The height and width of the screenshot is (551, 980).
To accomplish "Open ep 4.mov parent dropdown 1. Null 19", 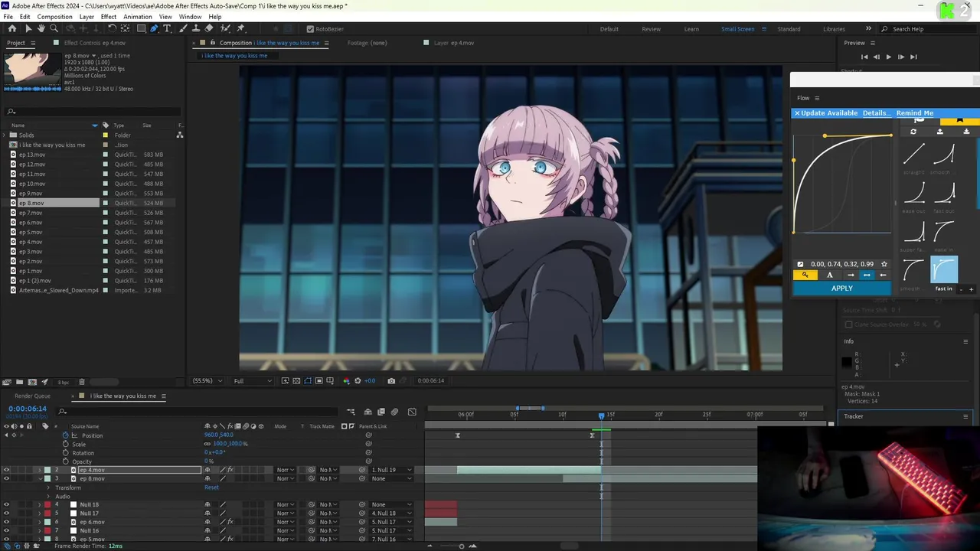I will coord(392,470).
